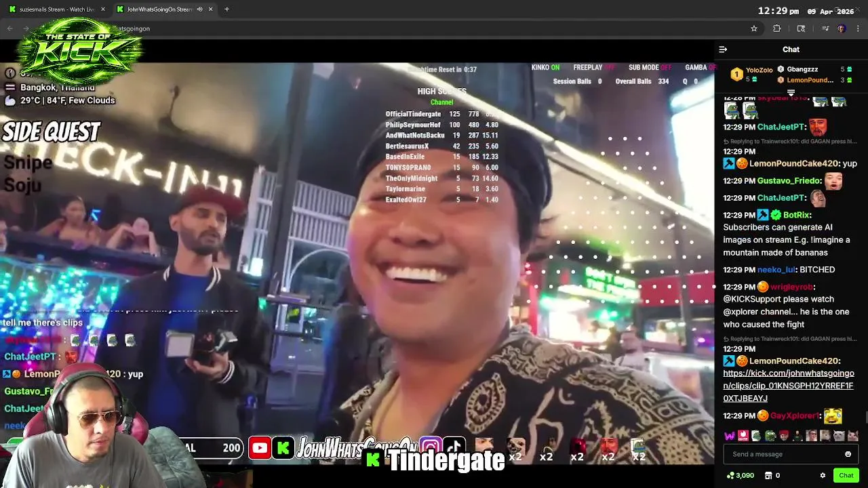
Task: Click the SUB MODE OFF overlay toggle
Action: pyautogui.click(x=650, y=68)
